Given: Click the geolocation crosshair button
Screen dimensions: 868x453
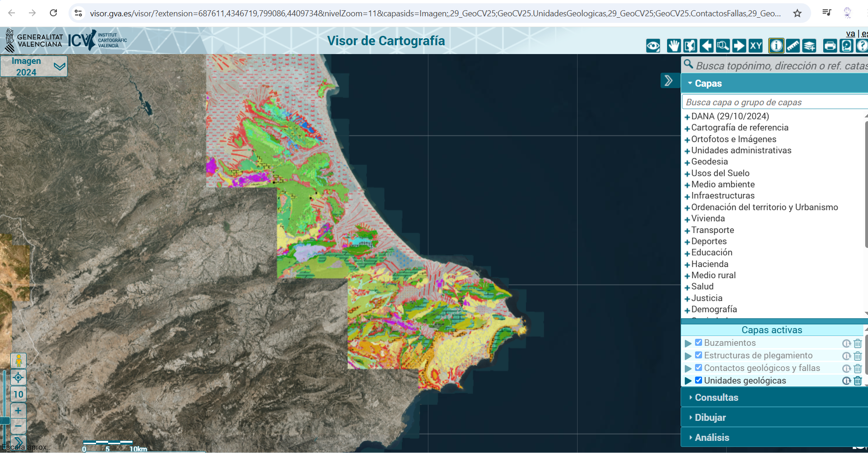Looking at the screenshot, I should pyautogui.click(x=19, y=377).
